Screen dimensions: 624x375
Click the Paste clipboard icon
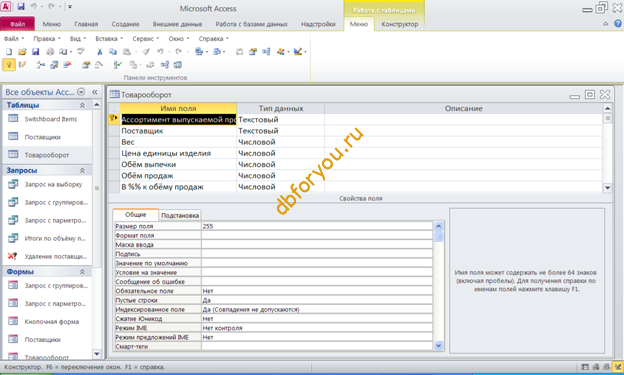click(x=127, y=52)
